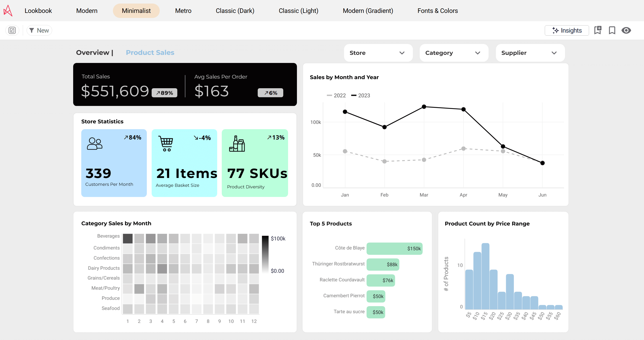Go to Fonts & Colors page

tap(437, 11)
